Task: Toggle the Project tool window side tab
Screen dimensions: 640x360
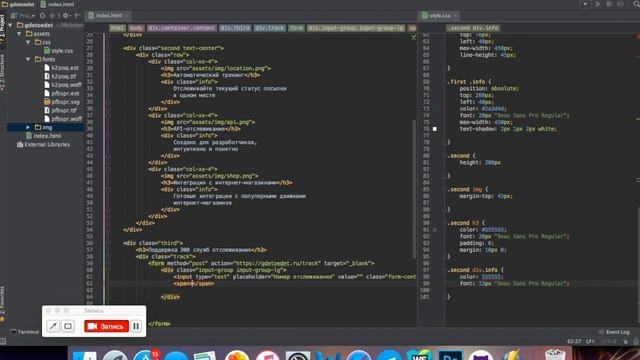Action: point(3,30)
